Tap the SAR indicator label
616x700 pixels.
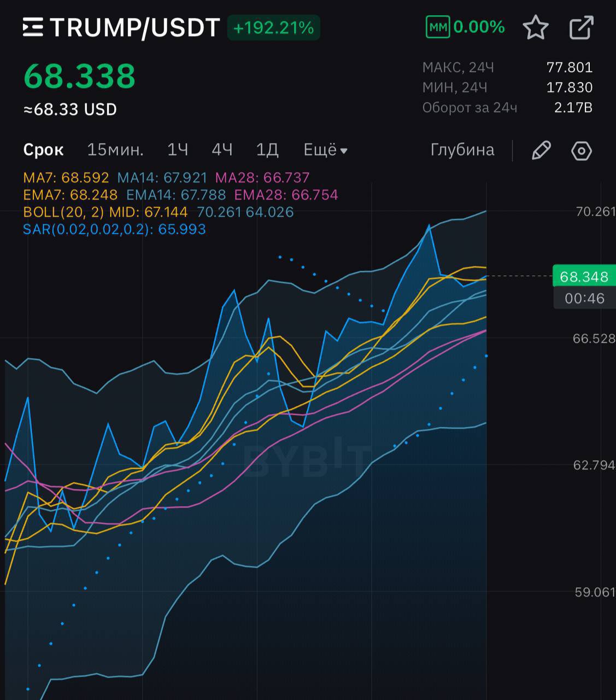(114, 229)
